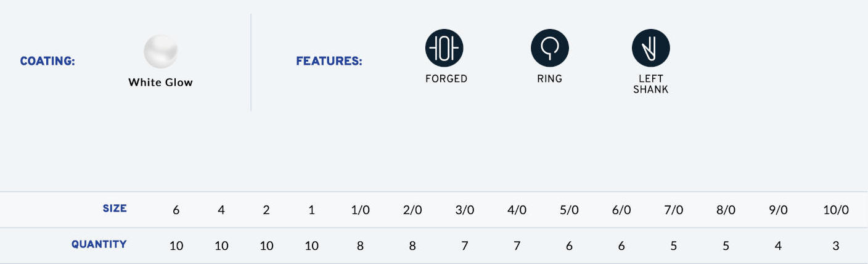Select size 4 column
Image resolution: width=868 pixels, height=264 pixels.
click(221, 210)
